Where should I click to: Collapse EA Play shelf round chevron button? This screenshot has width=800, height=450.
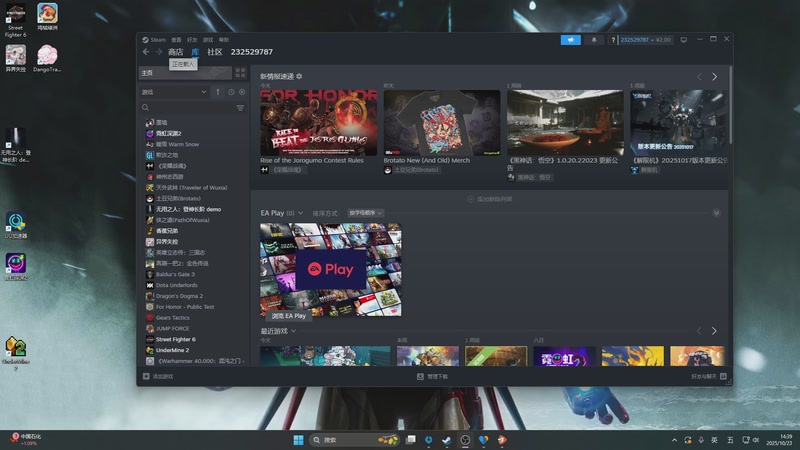click(716, 213)
